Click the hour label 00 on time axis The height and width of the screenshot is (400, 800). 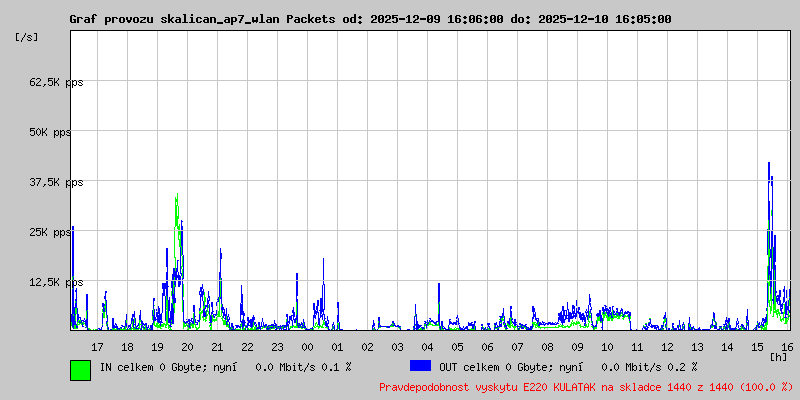pos(308,347)
